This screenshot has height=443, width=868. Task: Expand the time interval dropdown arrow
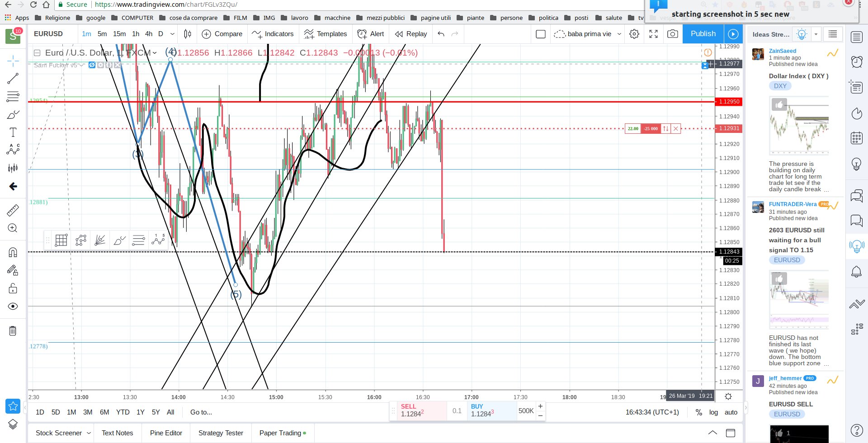coord(172,34)
